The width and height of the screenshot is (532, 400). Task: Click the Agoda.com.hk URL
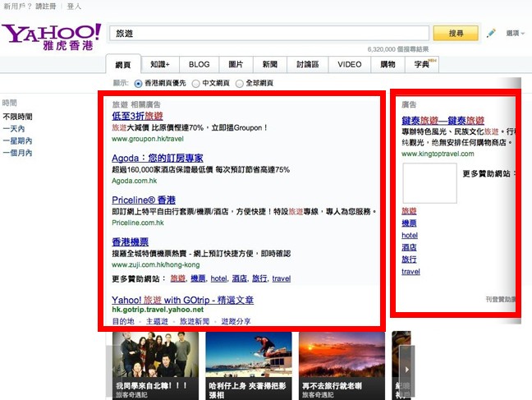(135, 181)
